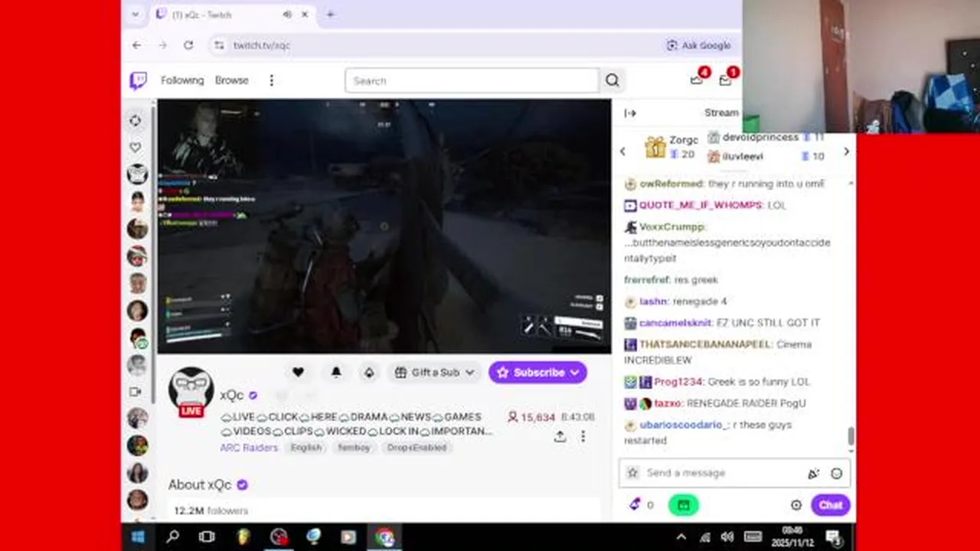Click username THATSANICEBANANAPEEL in chat
The image size is (980, 551).
[x=704, y=344]
